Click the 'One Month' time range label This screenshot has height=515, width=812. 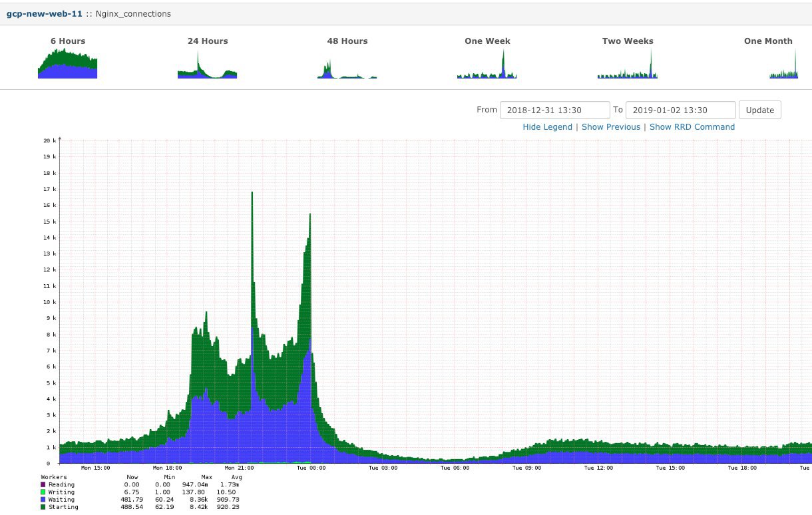[768, 41]
